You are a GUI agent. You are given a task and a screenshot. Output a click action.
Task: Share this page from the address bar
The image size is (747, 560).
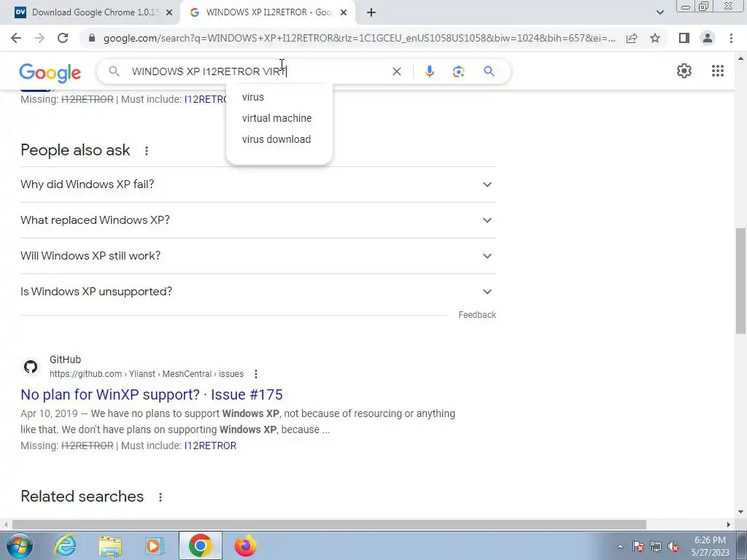pyautogui.click(x=632, y=38)
